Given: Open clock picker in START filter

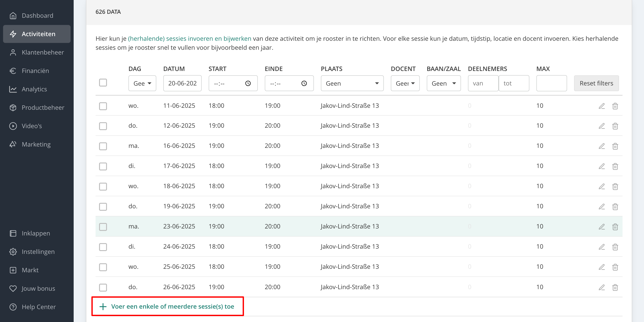Looking at the screenshot, I should point(248,83).
